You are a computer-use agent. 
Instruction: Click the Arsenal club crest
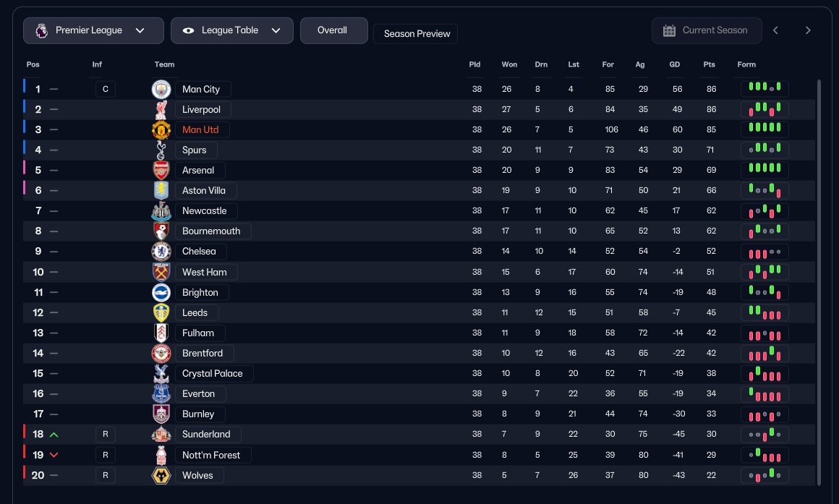click(161, 170)
